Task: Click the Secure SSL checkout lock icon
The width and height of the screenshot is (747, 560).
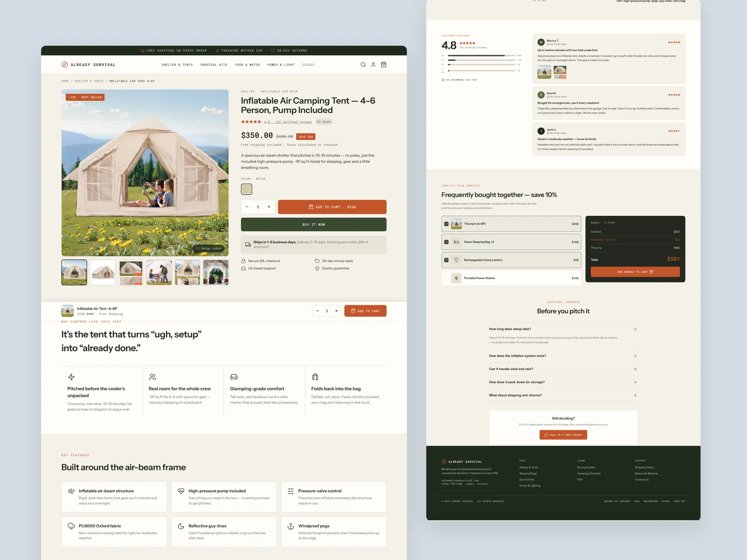Action: tap(244, 261)
